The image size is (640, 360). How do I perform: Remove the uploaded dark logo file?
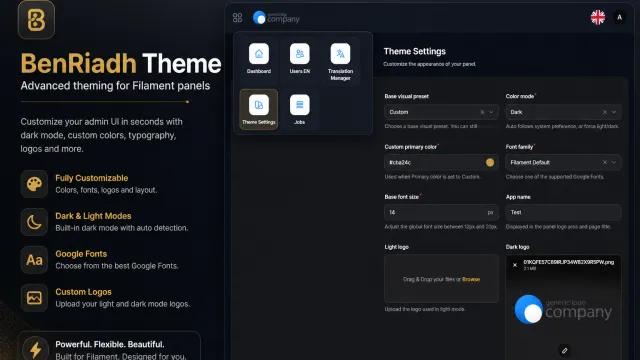[515, 265]
